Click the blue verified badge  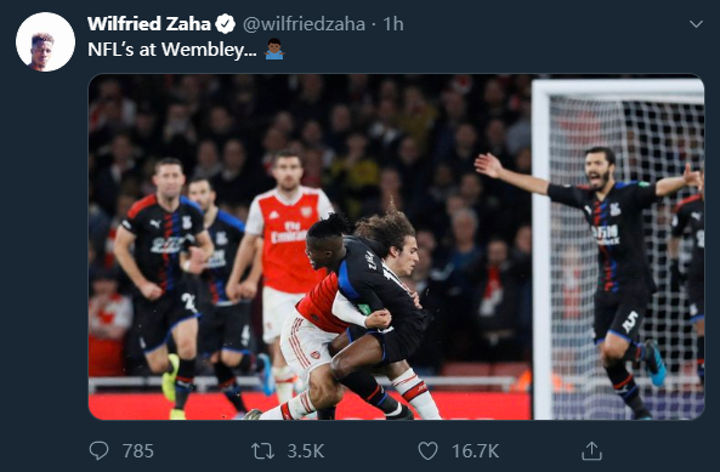(x=227, y=24)
